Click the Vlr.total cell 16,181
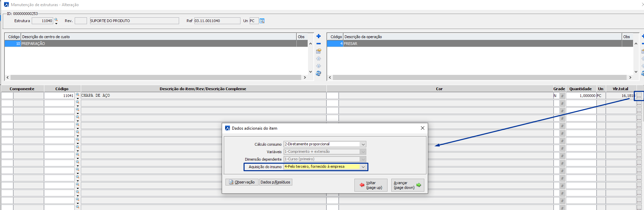This screenshot has width=644, height=210. point(621,96)
